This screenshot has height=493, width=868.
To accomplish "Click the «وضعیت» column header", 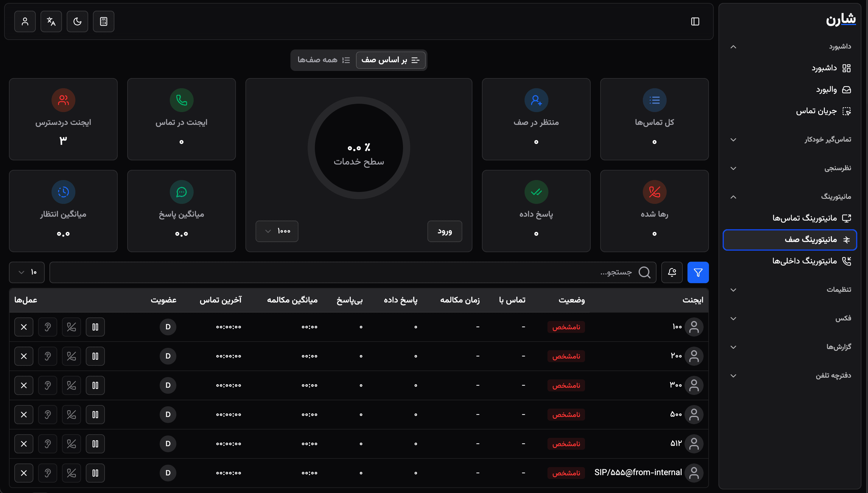I will 571,300.
